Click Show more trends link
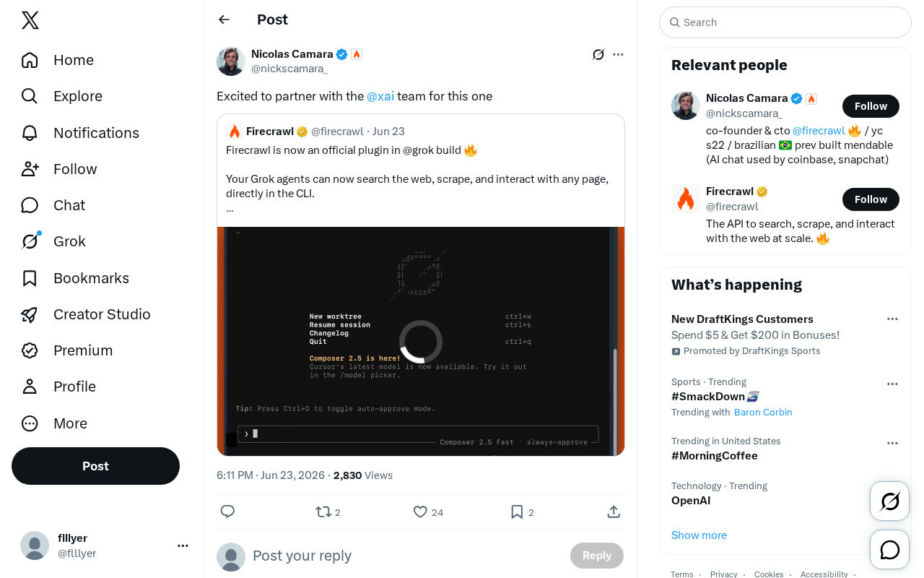The image size is (924, 578). tap(699, 535)
